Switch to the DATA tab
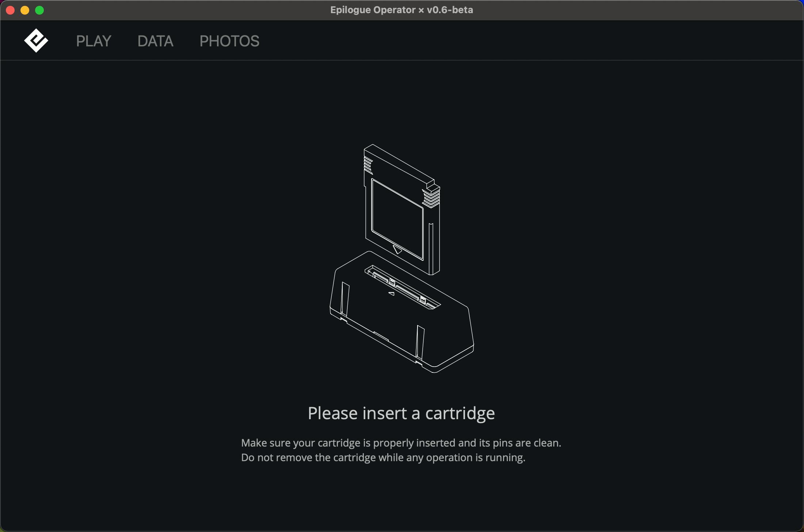 pyautogui.click(x=155, y=41)
